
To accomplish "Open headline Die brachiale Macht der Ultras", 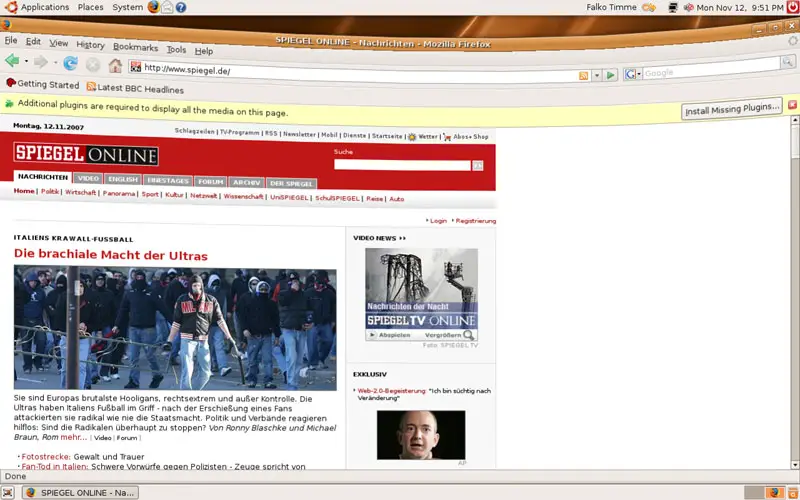I will point(111,255).
